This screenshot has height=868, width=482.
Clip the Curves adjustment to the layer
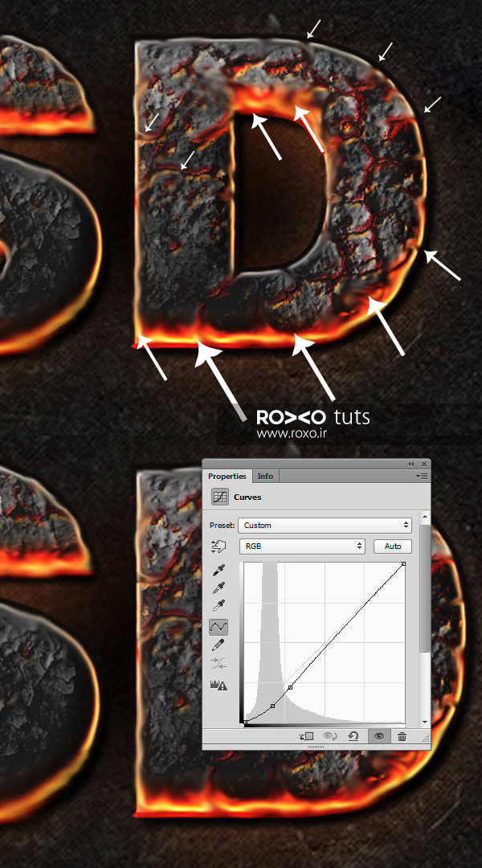tap(306, 736)
